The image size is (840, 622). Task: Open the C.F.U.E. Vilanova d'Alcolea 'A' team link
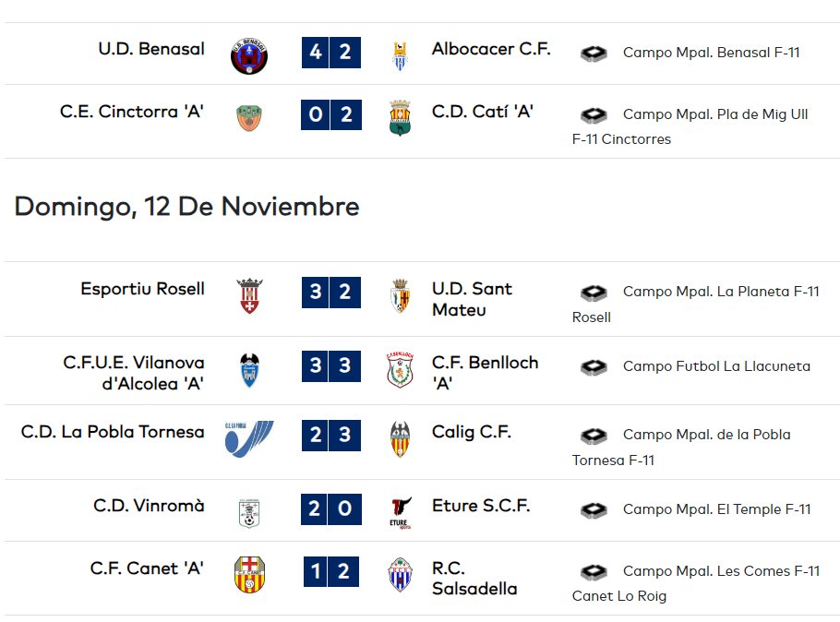click(x=134, y=373)
